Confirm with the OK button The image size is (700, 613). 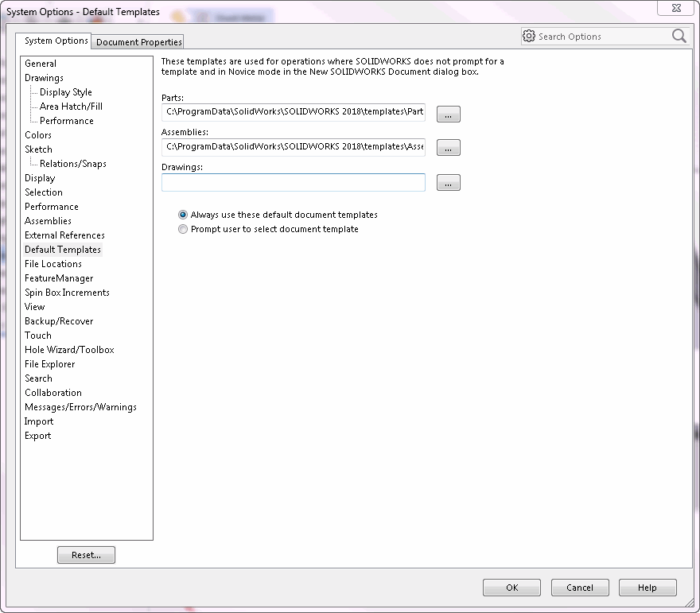pos(511,588)
